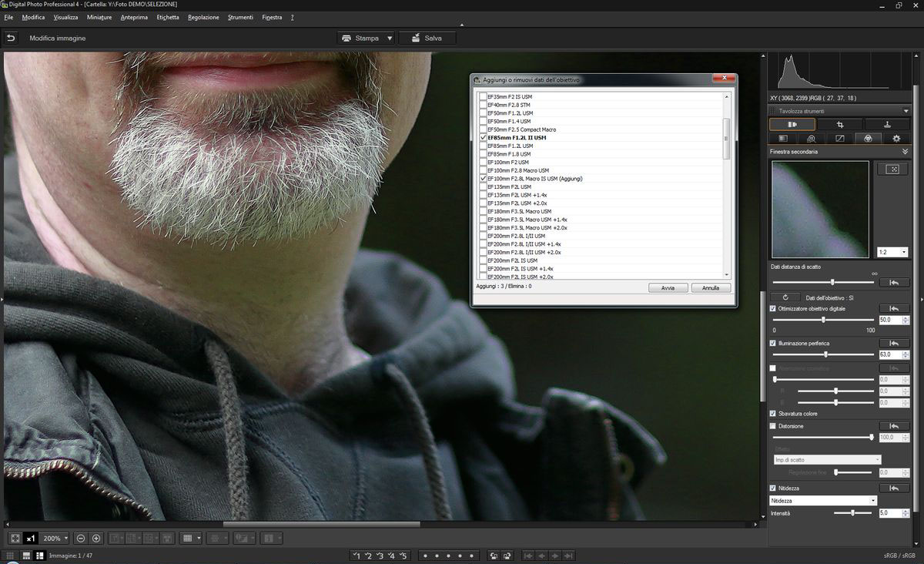Image resolution: width=924 pixels, height=564 pixels.
Task: Open the Strumenti menu
Action: [x=240, y=17]
